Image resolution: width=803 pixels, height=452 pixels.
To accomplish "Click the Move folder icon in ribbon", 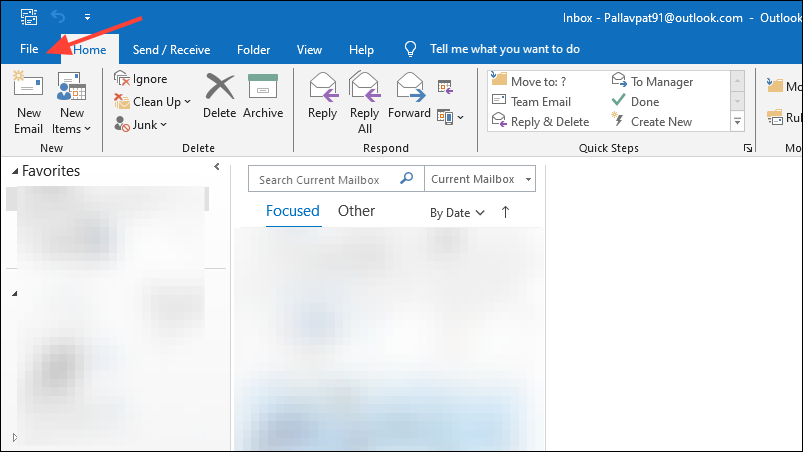I will 775,85.
